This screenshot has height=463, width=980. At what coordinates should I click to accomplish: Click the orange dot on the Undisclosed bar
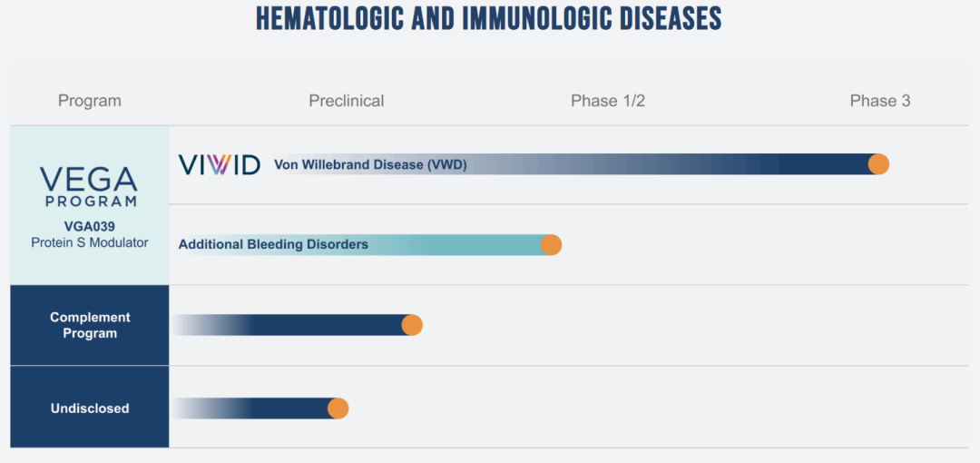pos(338,409)
